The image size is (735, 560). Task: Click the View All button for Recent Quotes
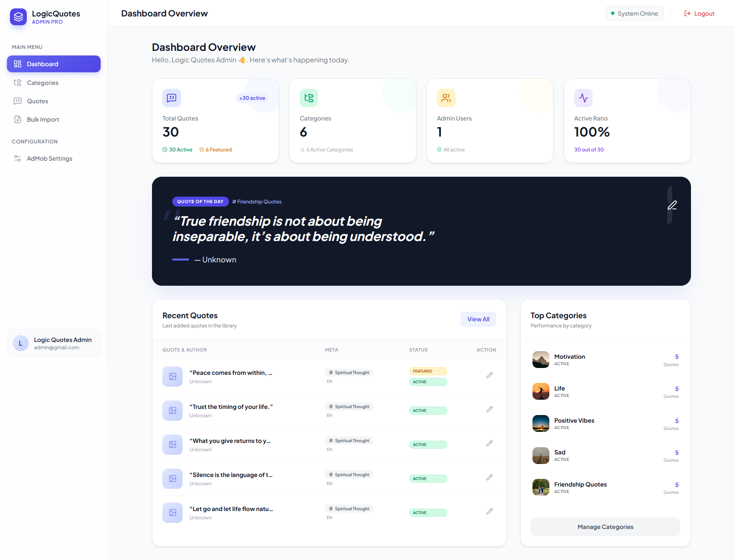(478, 319)
